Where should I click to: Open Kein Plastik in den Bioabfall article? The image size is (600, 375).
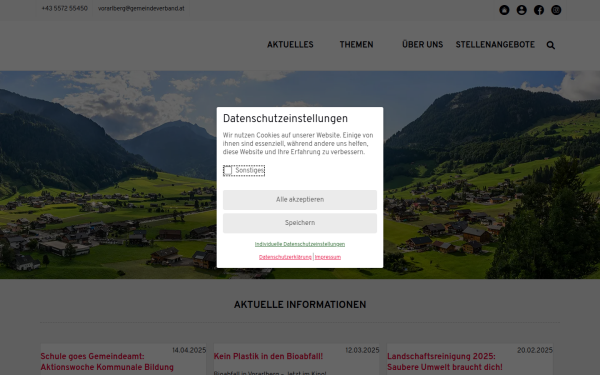(268, 356)
